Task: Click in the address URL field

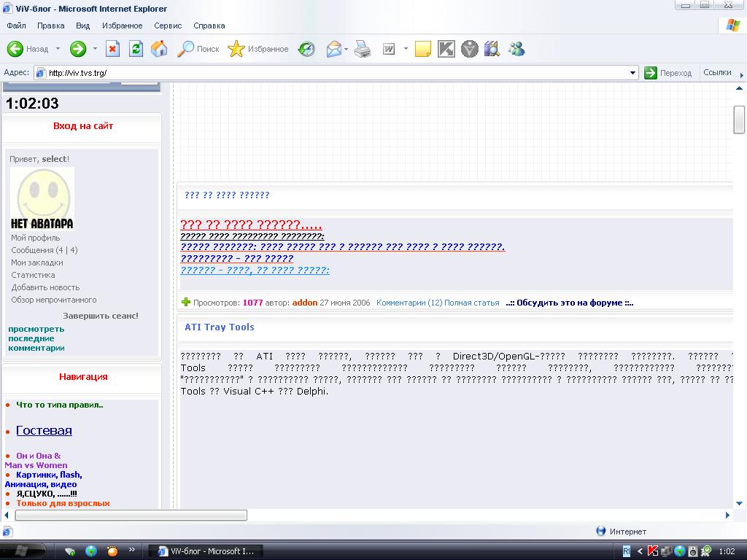Action: pyautogui.click(x=336, y=72)
